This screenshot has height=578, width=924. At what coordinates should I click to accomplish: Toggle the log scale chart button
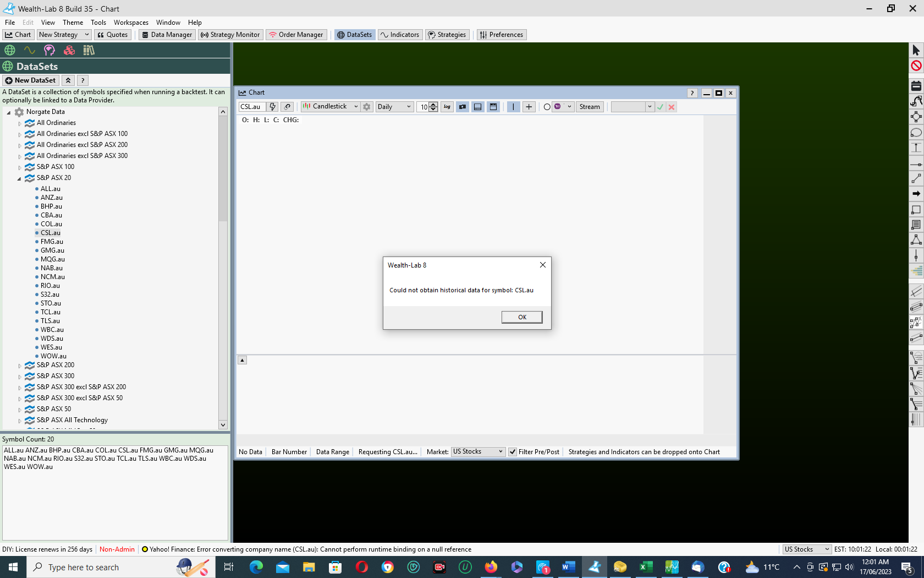coord(447,107)
